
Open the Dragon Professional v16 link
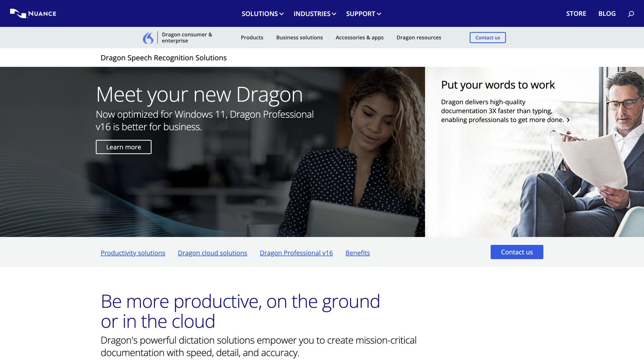[296, 253]
